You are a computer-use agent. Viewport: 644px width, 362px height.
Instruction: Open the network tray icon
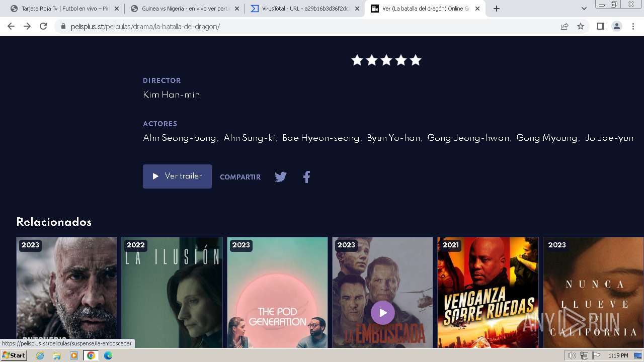point(584,355)
